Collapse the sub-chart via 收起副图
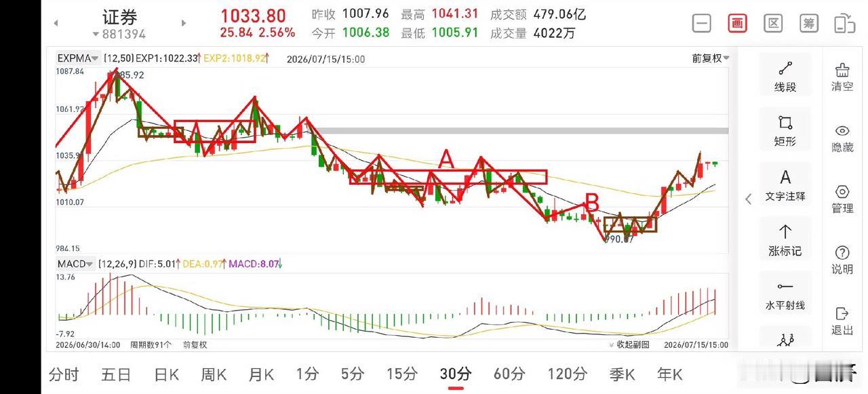Image resolution: width=868 pixels, height=394 pixels. point(629,344)
